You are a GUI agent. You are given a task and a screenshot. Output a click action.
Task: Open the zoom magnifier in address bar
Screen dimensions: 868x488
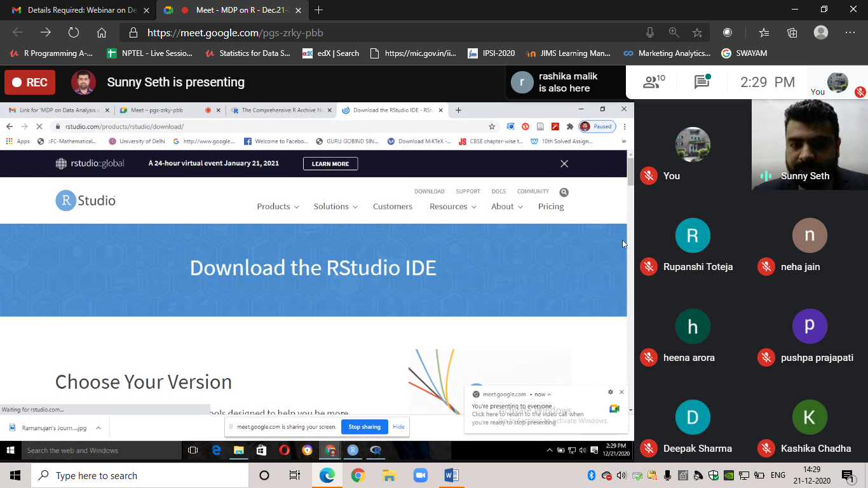point(674,32)
